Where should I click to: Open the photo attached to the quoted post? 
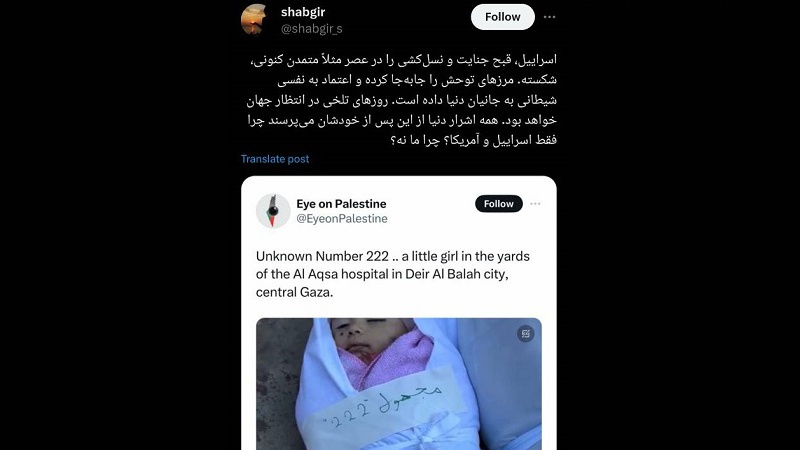pos(398,384)
